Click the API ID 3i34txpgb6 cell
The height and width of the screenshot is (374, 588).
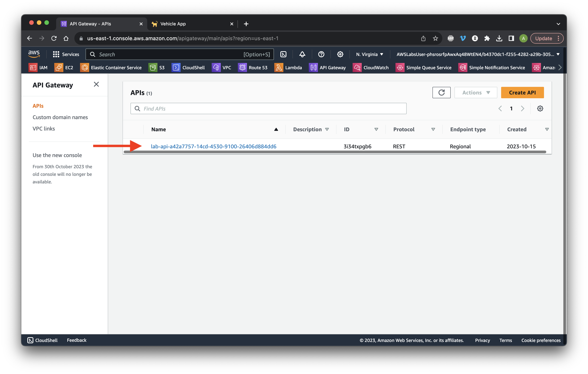[358, 146]
